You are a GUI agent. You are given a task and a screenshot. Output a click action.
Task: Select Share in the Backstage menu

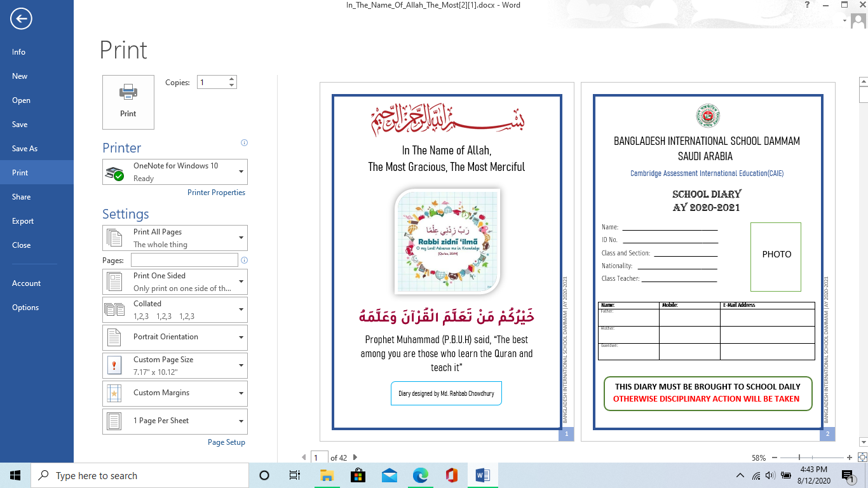tap(37, 197)
